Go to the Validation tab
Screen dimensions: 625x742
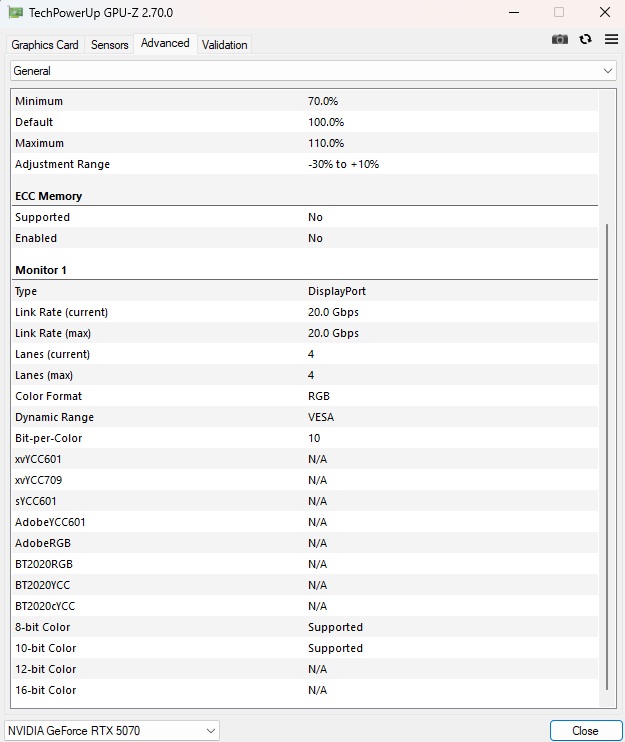tap(224, 45)
